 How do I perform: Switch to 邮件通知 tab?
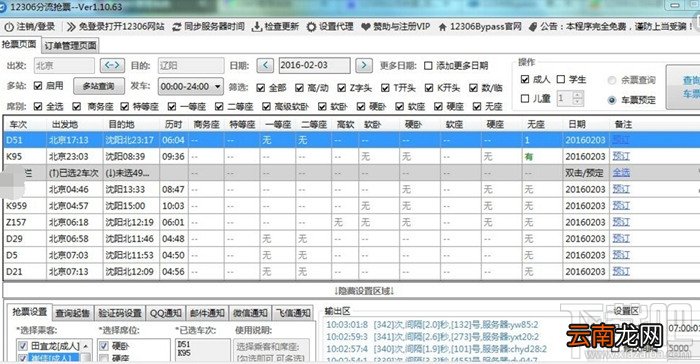(x=207, y=314)
